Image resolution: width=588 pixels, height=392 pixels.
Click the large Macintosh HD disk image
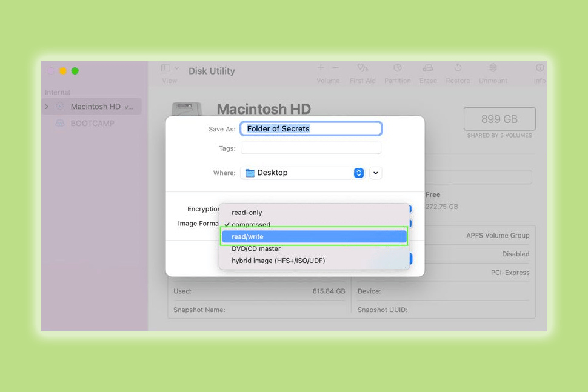click(187, 108)
